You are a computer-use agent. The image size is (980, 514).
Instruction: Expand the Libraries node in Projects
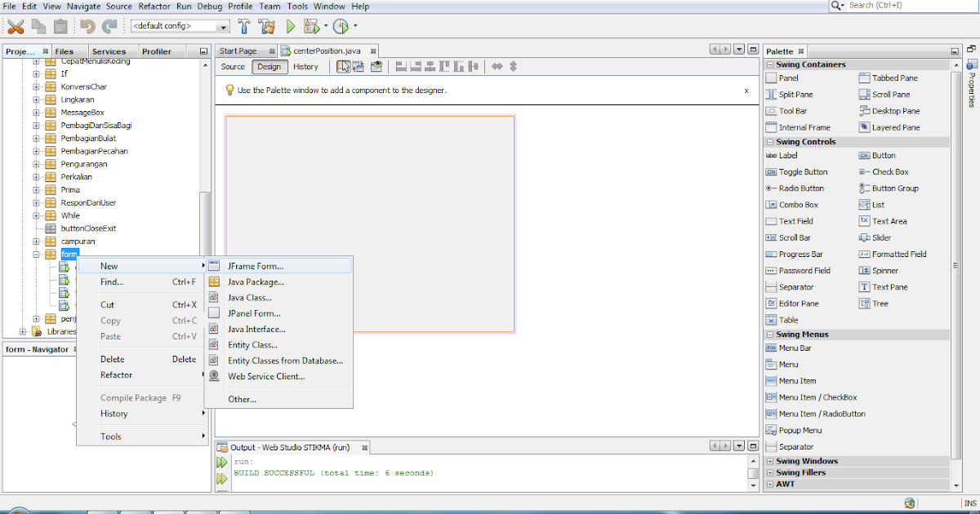coord(21,331)
